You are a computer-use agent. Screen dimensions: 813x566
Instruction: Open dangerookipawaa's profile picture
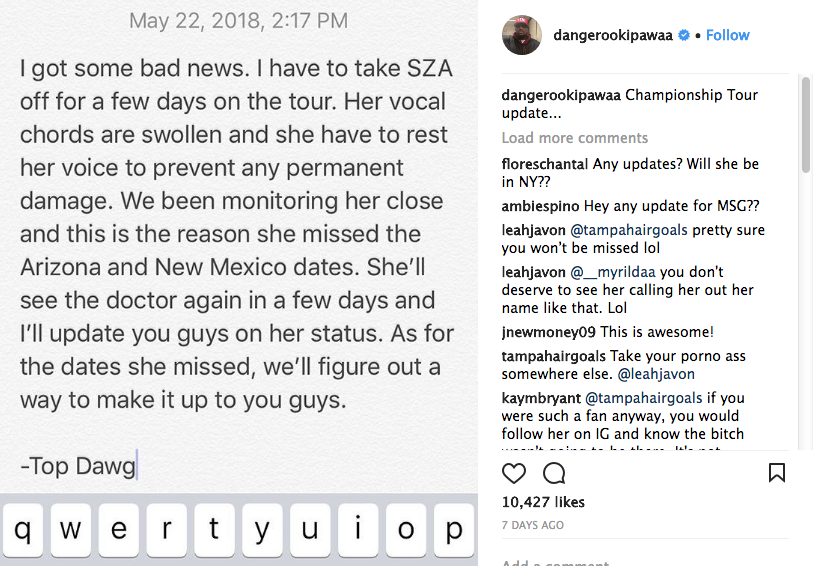pyautogui.click(x=520, y=35)
